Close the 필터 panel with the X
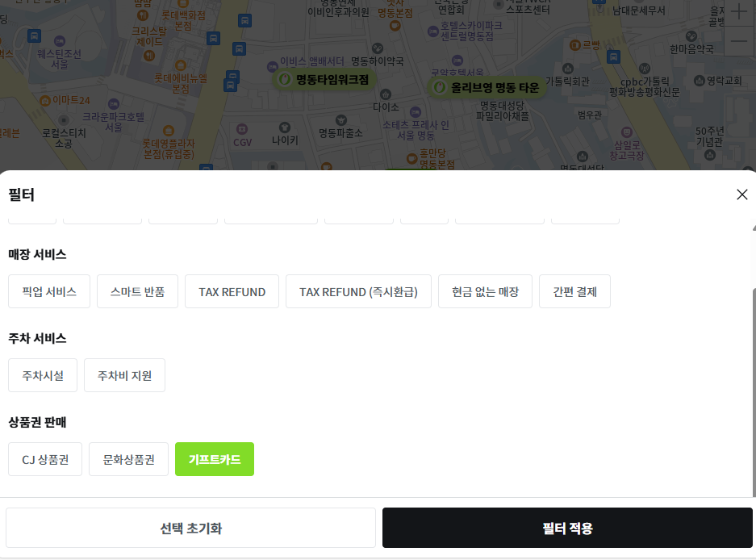 pos(741,194)
